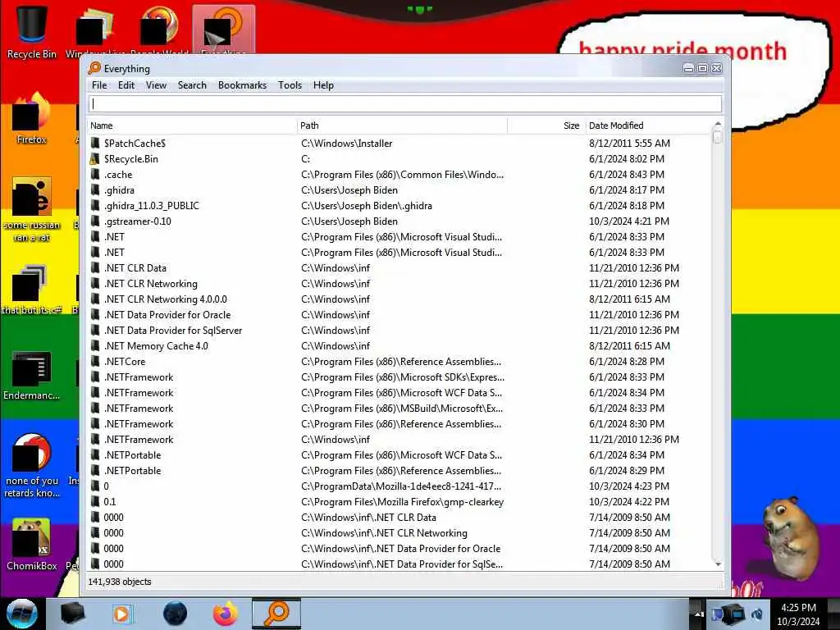Image resolution: width=840 pixels, height=630 pixels.
Task: Click the vertical scrollbar thumb
Action: pos(718,137)
